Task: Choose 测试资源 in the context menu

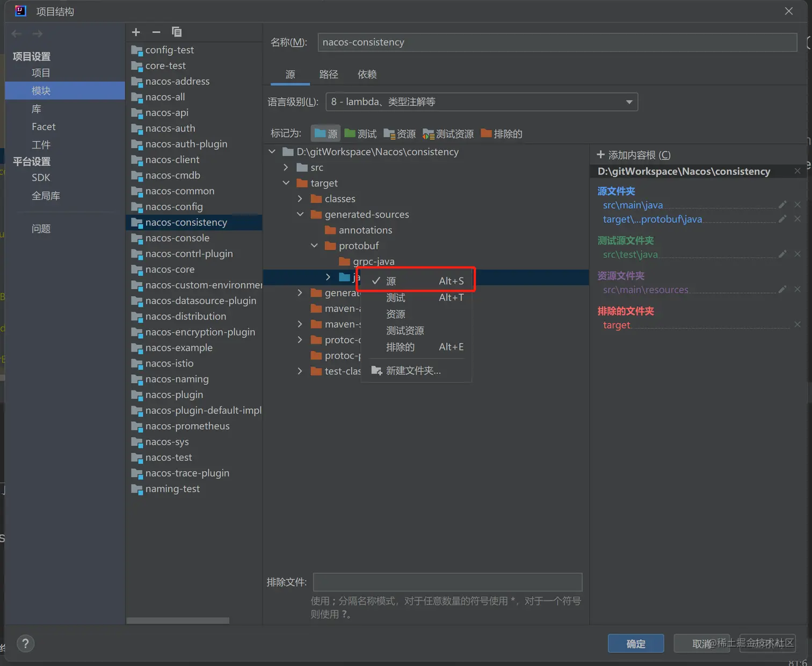Action: pos(417,331)
